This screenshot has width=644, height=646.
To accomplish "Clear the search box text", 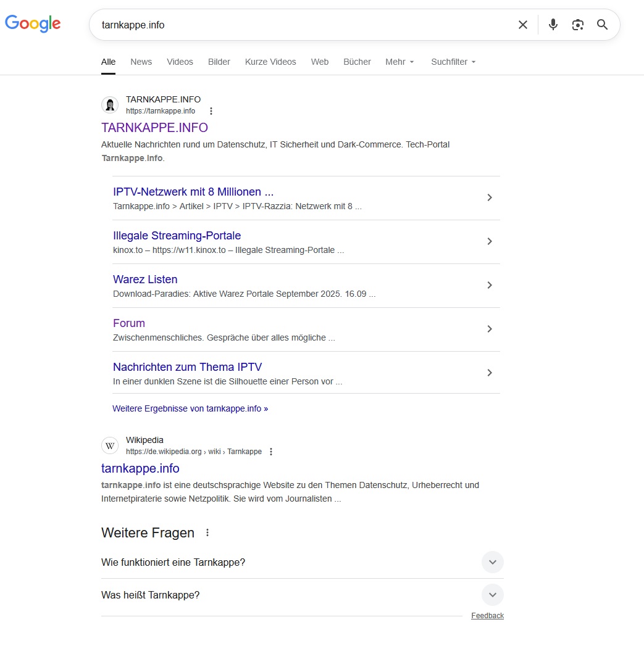I will (523, 25).
